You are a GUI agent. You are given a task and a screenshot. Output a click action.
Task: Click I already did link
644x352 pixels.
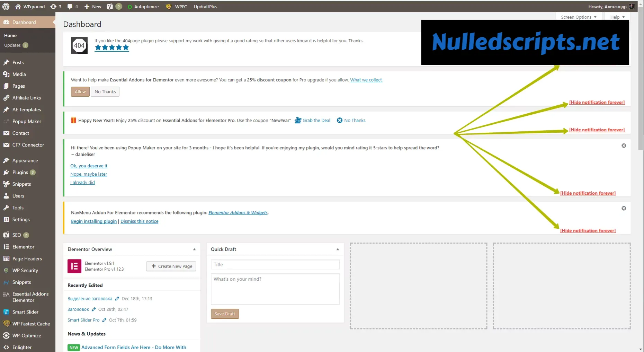tap(82, 183)
